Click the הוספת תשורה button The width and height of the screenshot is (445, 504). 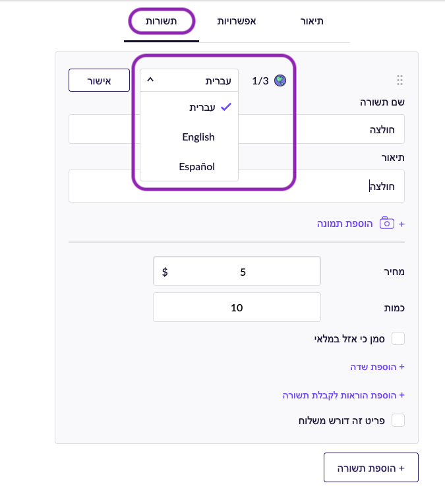pos(371,467)
